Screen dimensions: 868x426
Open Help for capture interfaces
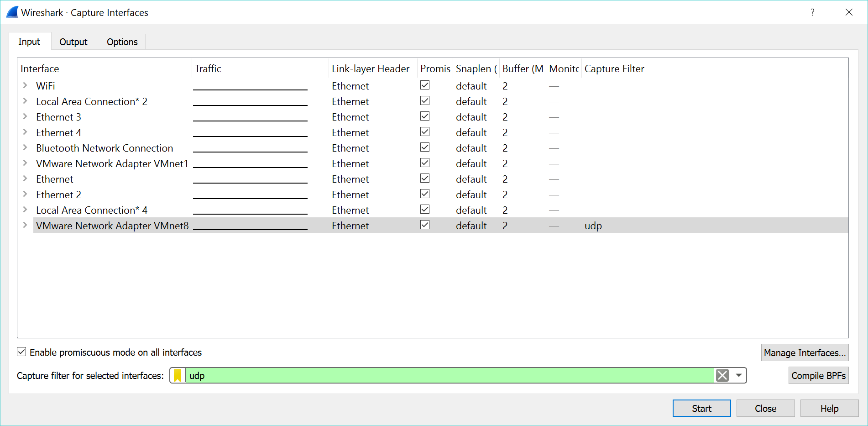[x=829, y=408]
